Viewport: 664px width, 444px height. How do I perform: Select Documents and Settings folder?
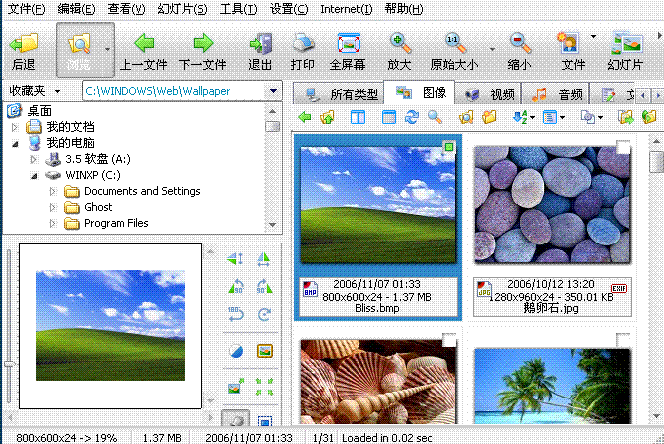coord(142,191)
